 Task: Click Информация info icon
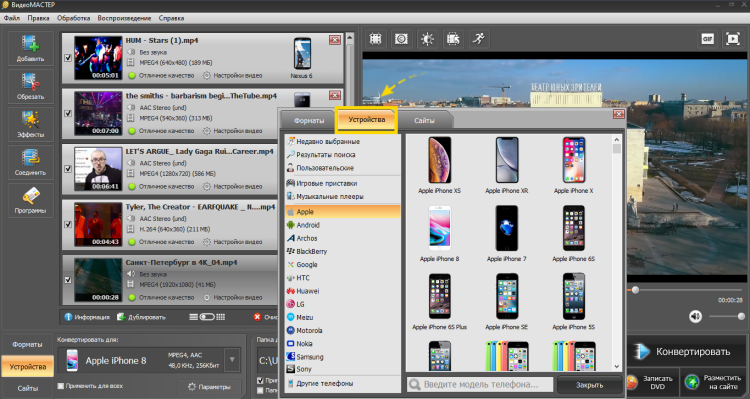pyautogui.click(x=87, y=317)
